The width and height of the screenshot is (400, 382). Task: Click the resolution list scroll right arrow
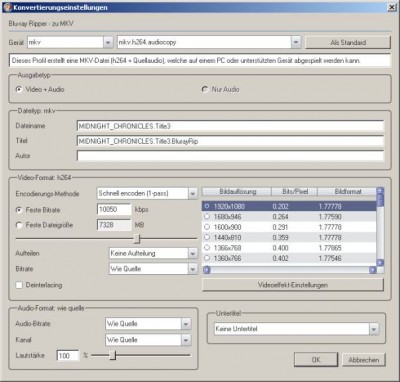coord(373,270)
